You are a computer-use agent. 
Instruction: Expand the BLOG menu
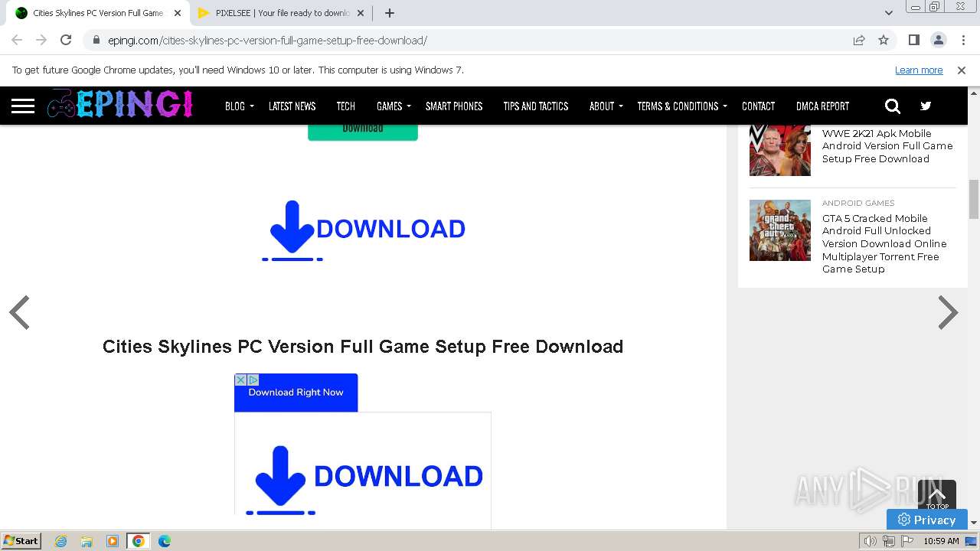tap(239, 106)
